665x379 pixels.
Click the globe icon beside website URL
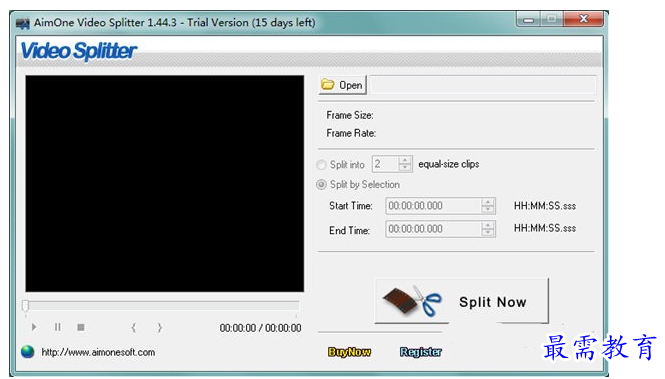point(28,351)
